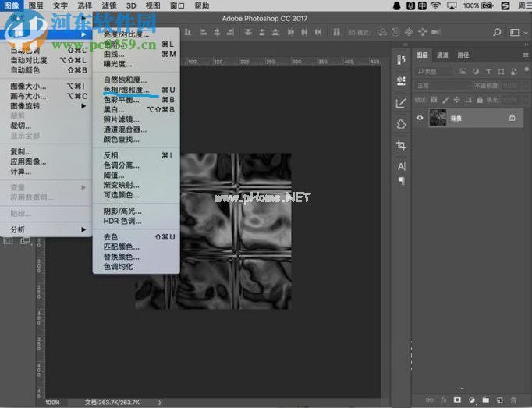Toggle the lock icon on the 背景 layer
Screen dimensions: 532x408
pos(512,118)
